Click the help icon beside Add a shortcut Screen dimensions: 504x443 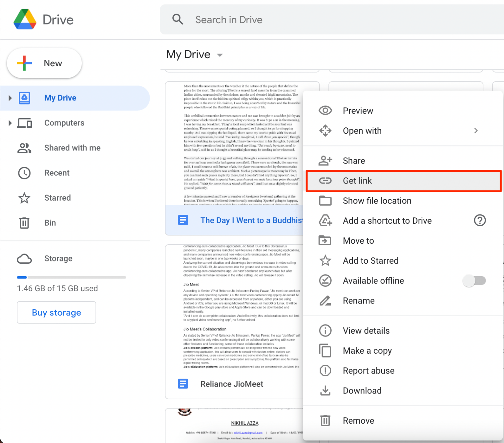480,220
